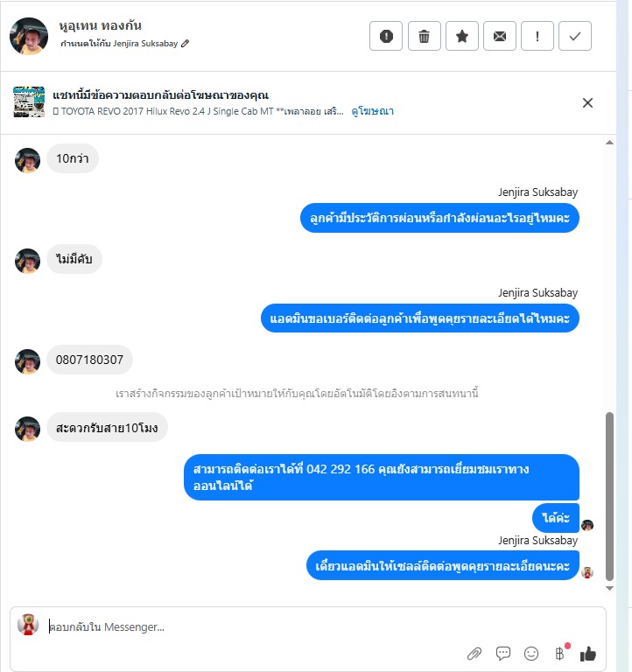Image resolution: width=632 pixels, height=672 pixels.
Task: Flag conversation with exclamation mark button
Action: click(537, 36)
